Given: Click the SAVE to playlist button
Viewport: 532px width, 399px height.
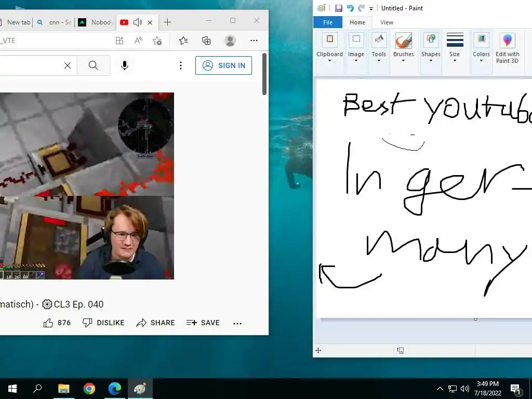Looking at the screenshot, I should tap(203, 323).
